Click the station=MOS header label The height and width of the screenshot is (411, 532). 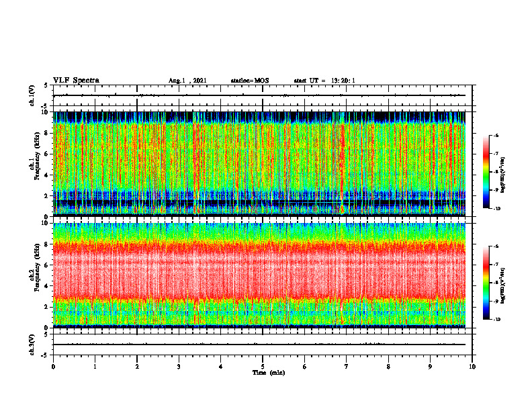[250, 81]
